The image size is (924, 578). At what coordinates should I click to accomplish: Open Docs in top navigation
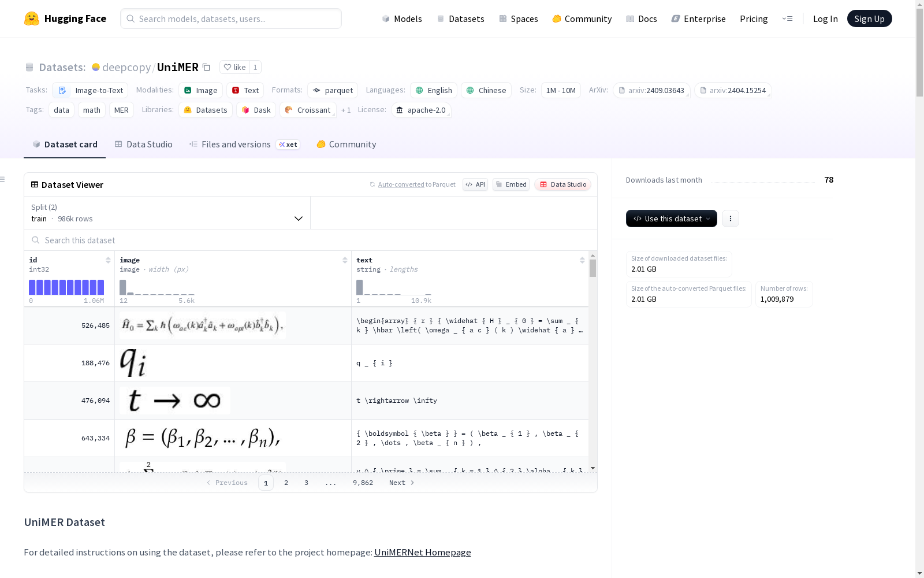(641, 18)
